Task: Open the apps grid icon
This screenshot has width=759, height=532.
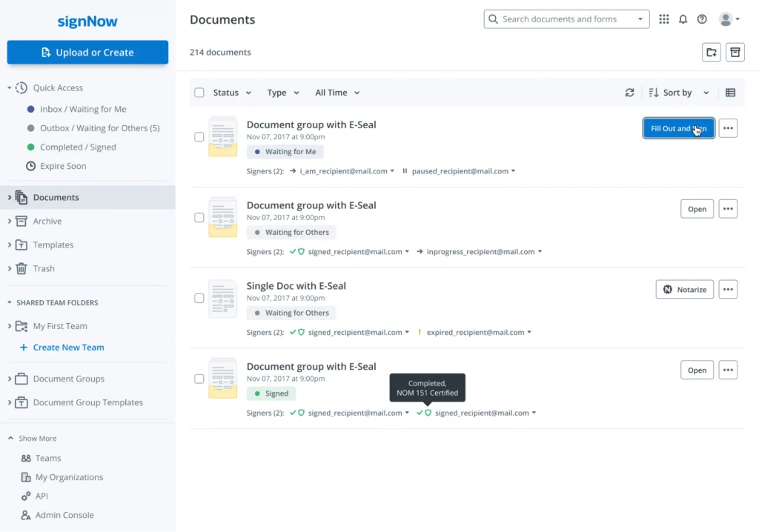Action: (663, 19)
